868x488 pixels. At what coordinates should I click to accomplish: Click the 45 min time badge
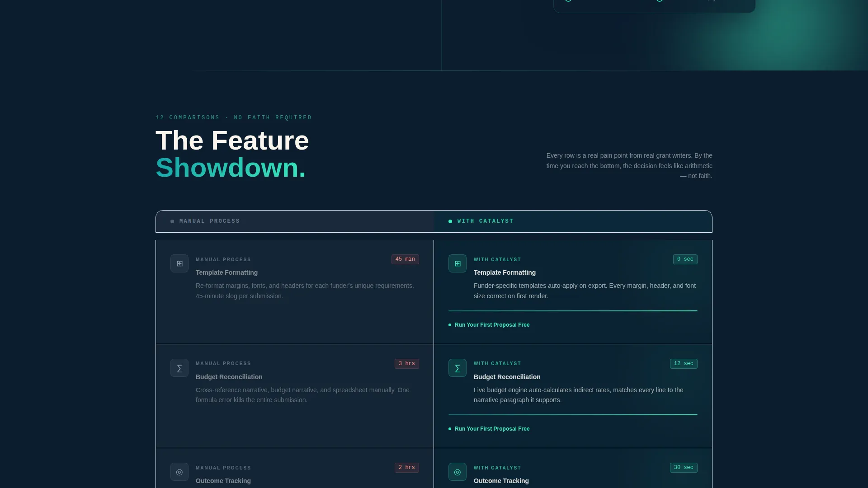click(x=405, y=259)
